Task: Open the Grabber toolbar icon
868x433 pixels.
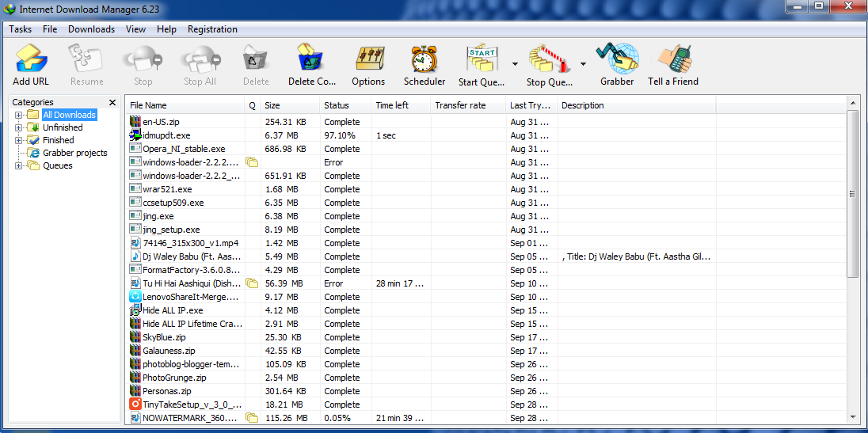Action: coord(617,58)
